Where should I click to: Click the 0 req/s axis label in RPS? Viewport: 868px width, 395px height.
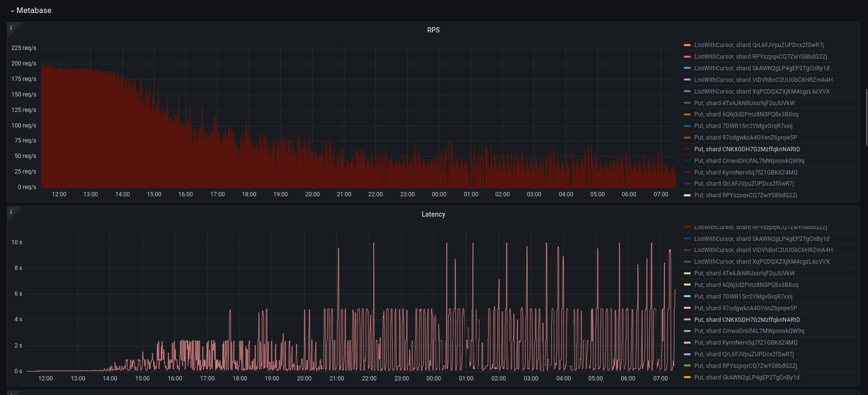click(27, 187)
